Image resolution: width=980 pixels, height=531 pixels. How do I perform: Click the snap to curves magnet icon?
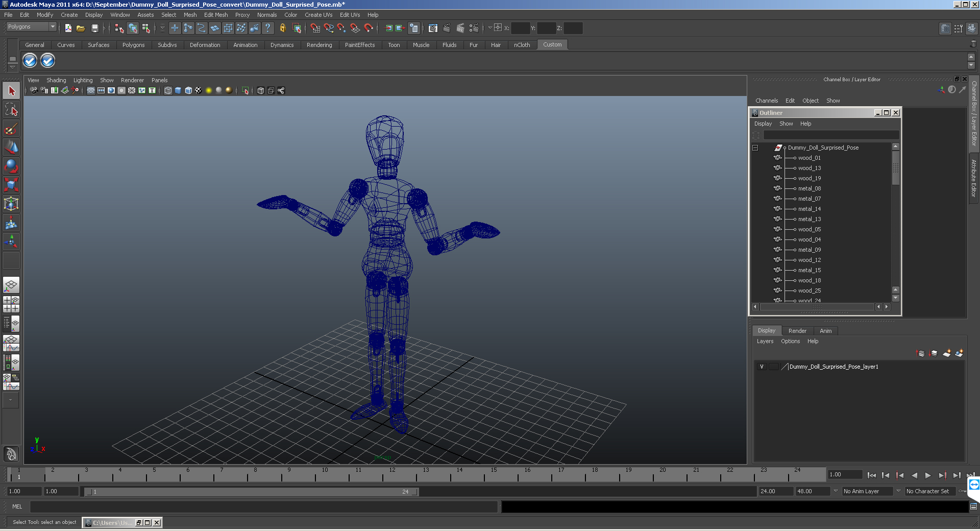(x=329, y=28)
